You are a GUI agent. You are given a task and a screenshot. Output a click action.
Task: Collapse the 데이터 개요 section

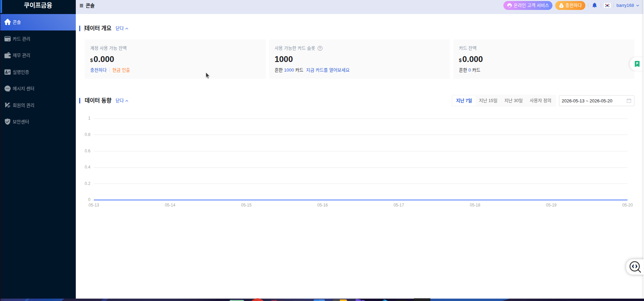point(122,28)
